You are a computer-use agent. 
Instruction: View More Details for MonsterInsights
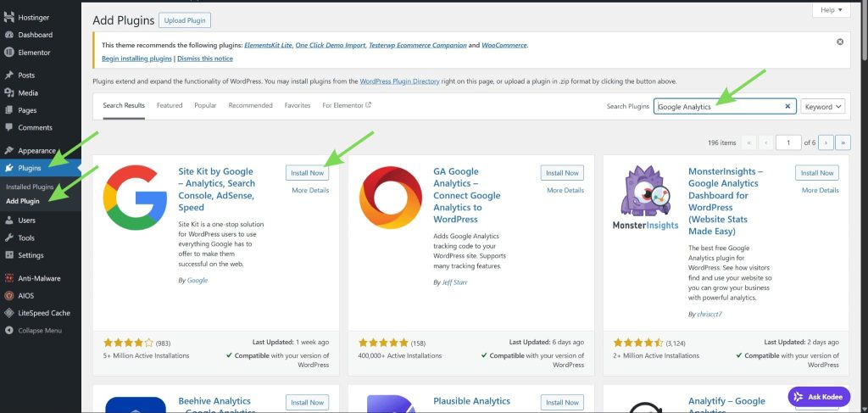click(x=821, y=190)
